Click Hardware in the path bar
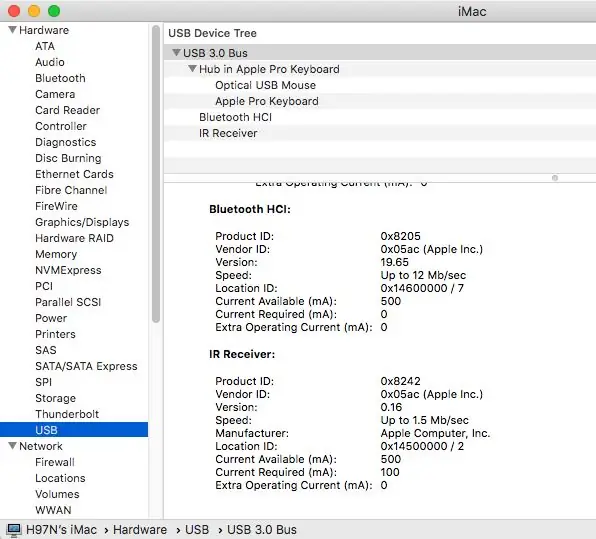Viewport: 596px width, 539px height. (x=140, y=529)
